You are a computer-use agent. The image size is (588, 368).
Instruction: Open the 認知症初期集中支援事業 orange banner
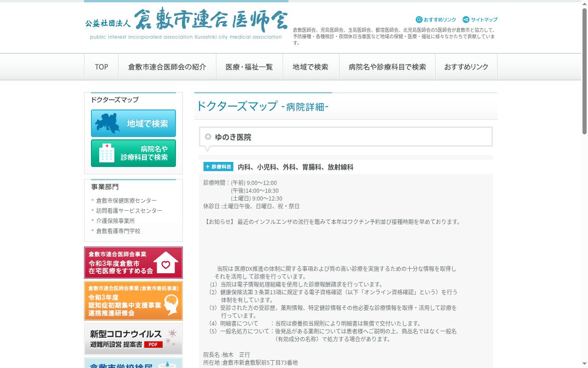(133, 301)
